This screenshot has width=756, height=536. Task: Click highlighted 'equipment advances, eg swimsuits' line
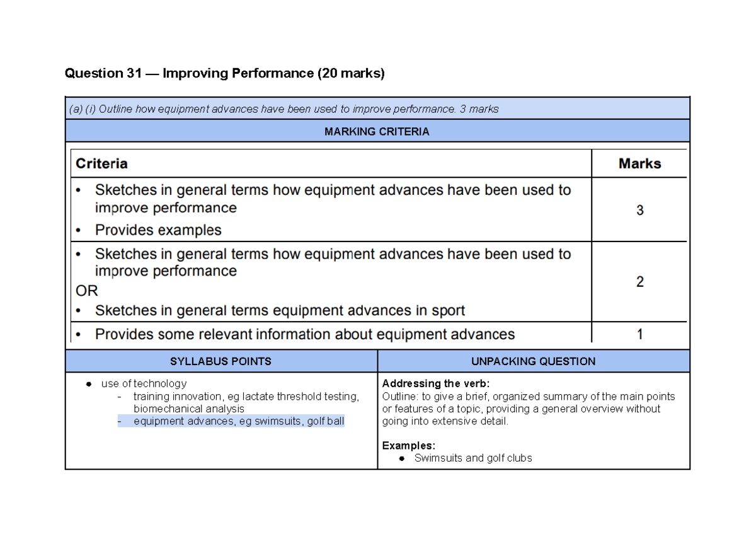[x=238, y=421]
